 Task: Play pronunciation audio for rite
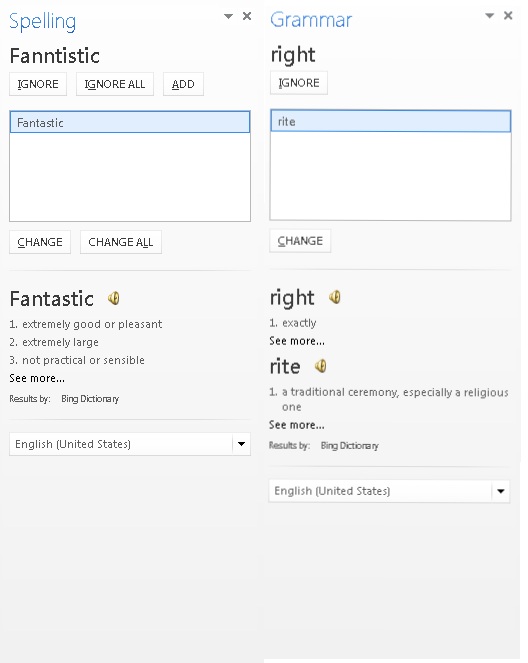[x=321, y=366]
